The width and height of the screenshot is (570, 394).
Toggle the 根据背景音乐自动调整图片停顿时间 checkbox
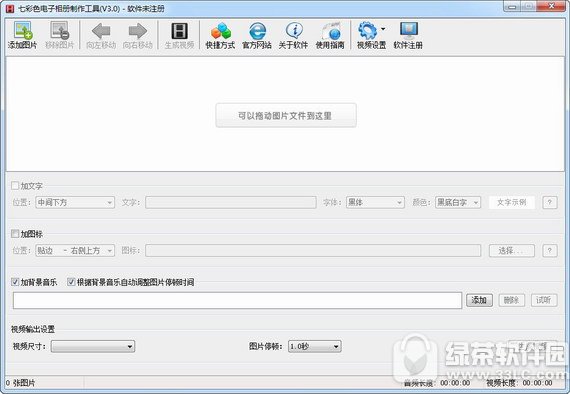71,282
